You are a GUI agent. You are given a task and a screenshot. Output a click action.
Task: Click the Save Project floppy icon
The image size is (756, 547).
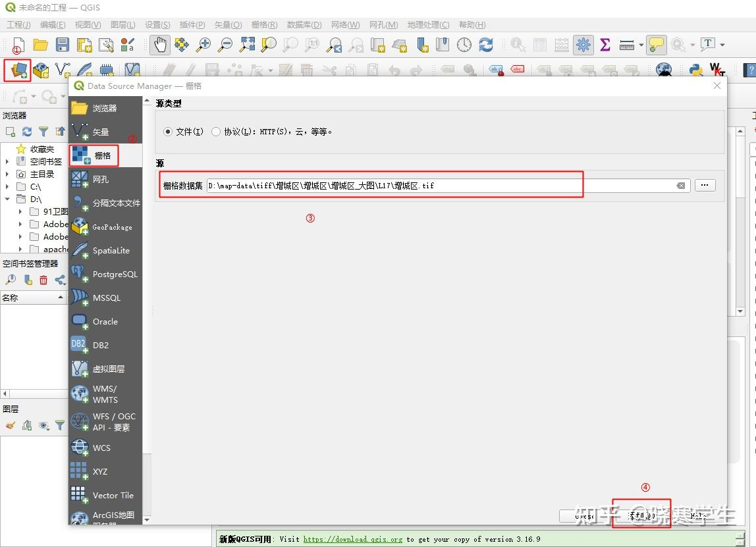[63, 45]
